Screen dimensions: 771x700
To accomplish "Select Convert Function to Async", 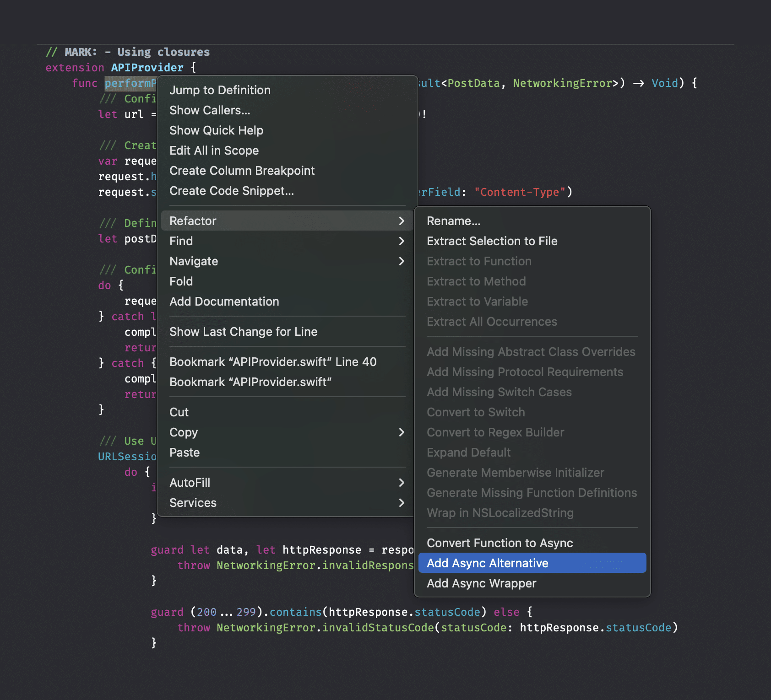I will point(500,543).
